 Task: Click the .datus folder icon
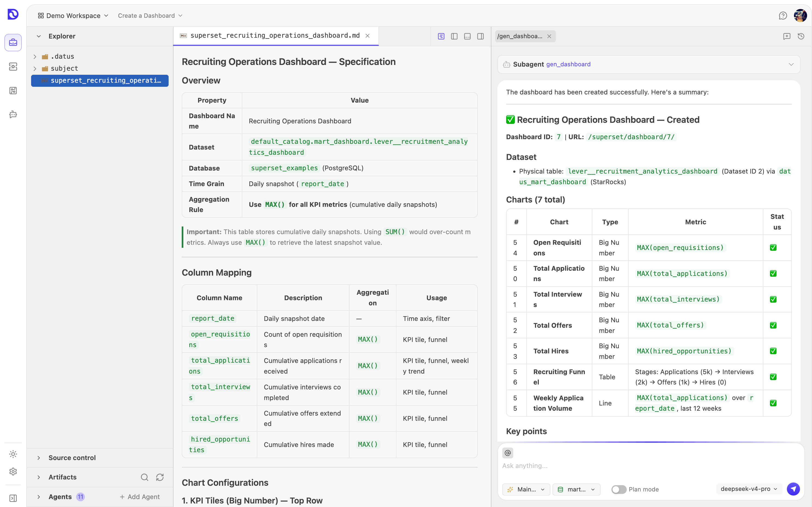coord(45,56)
